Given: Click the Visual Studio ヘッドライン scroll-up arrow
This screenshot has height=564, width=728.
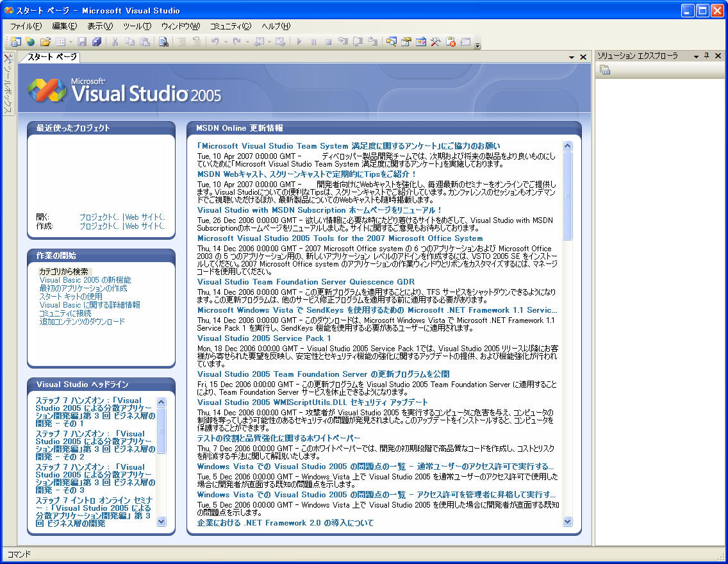Looking at the screenshot, I should coord(161,402).
